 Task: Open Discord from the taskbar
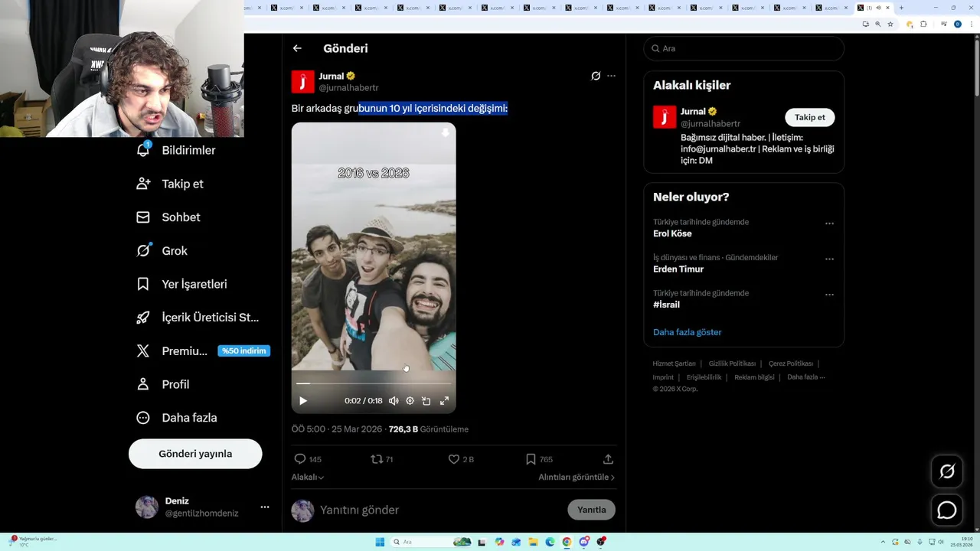[x=584, y=542]
